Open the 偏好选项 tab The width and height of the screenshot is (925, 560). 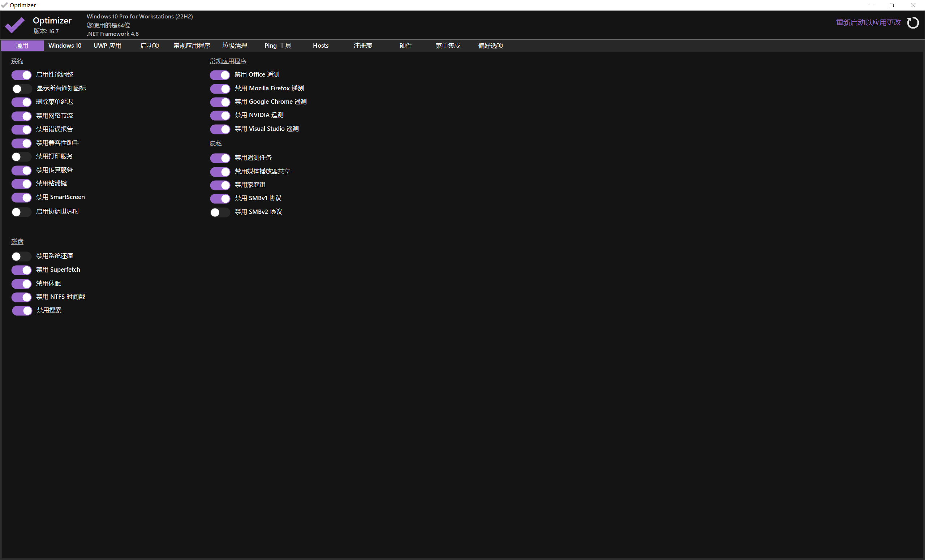click(x=491, y=46)
